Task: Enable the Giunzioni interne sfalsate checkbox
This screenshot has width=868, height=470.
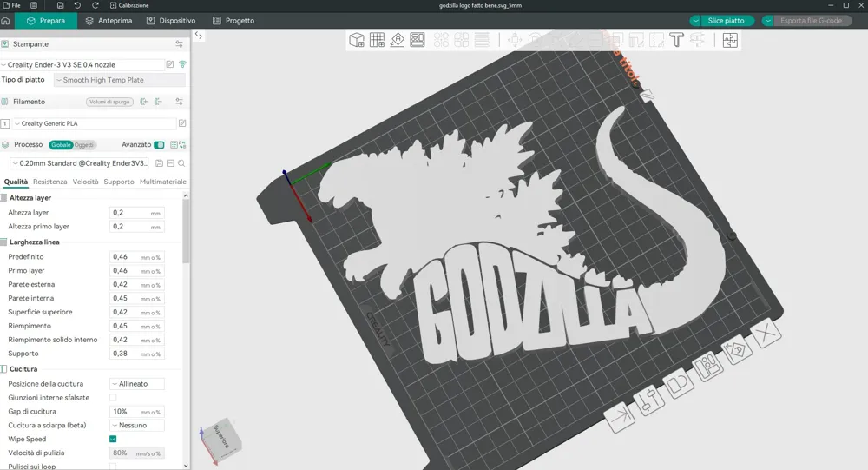Action: (x=113, y=397)
